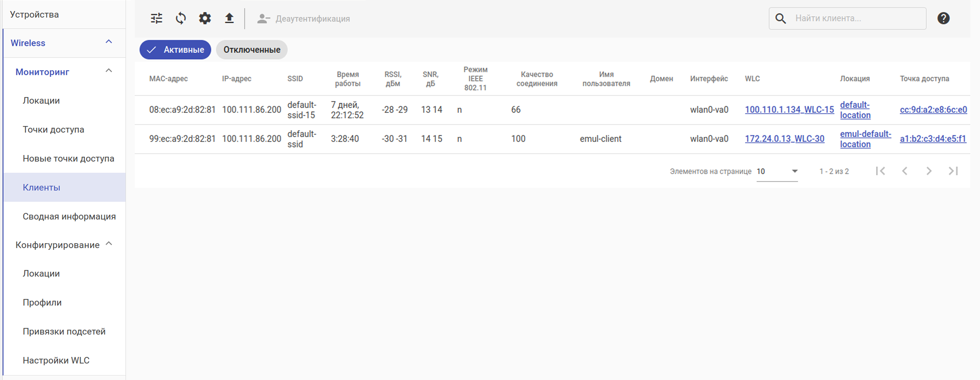Click the refresh clients icon

tap(181, 18)
